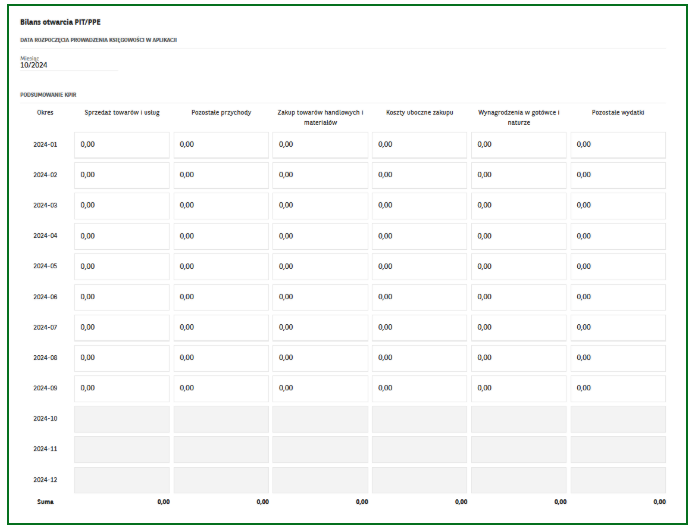Edit Pozostałe wydatki for 2024-08
696x530 pixels.
click(x=618, y=358)
